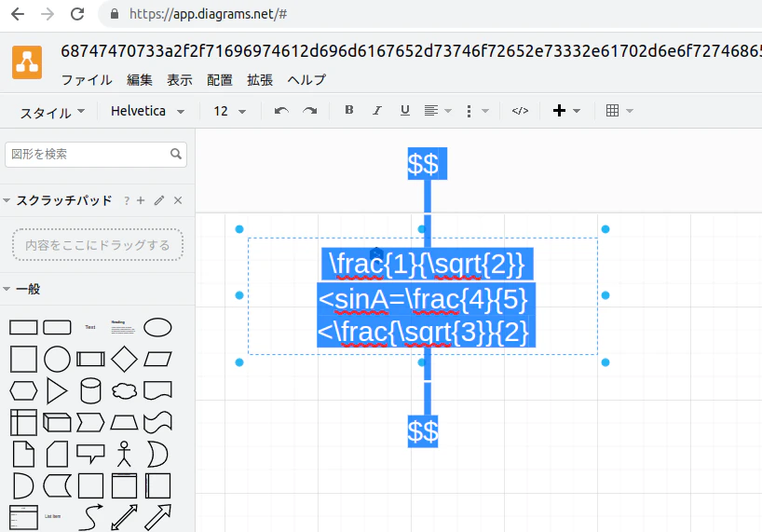The image size is (762, 532).
Task: Click the browser forward arrow
Action: click(48, 14)
